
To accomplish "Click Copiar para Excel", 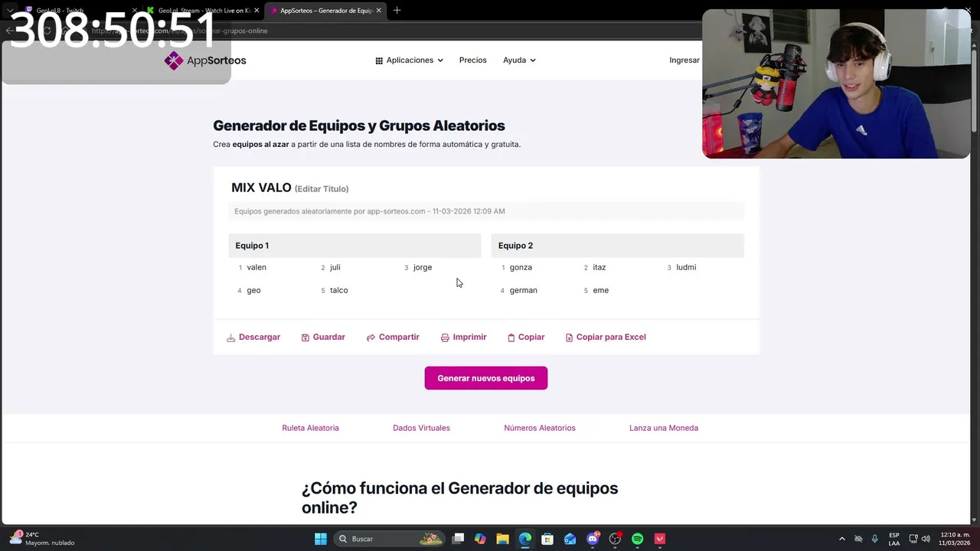I will [606, 337].
